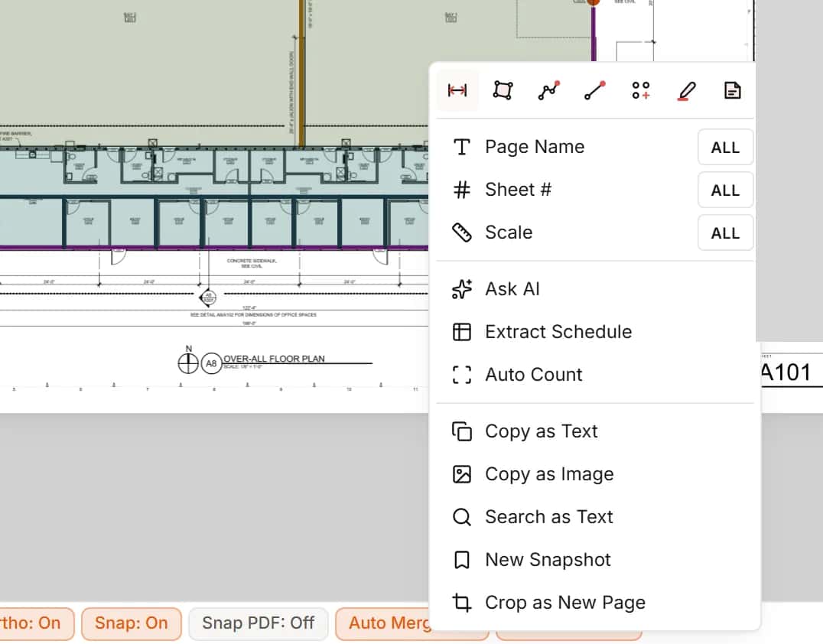Select the line segment tool icon
823x644 pixels.
click(x=594, y=90)
